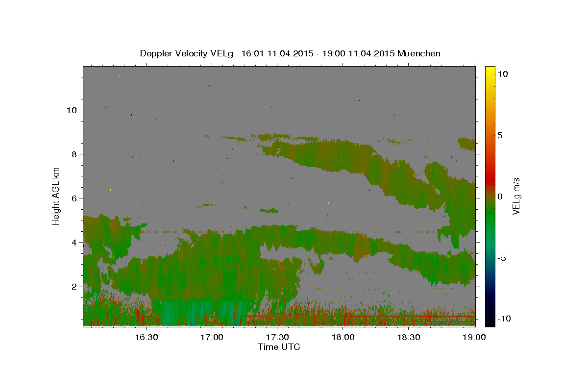Image resolution: width=588 pixels, height=392 pixels.
Task: Click the '18:30' time axis label
Action: click(409, 337)
